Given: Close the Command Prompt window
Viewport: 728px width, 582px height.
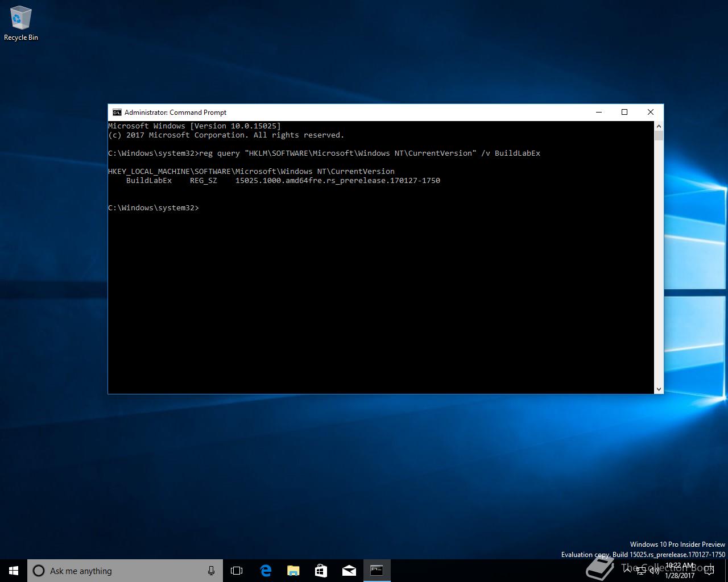Looking at the screenshot, I should (651, 112).
